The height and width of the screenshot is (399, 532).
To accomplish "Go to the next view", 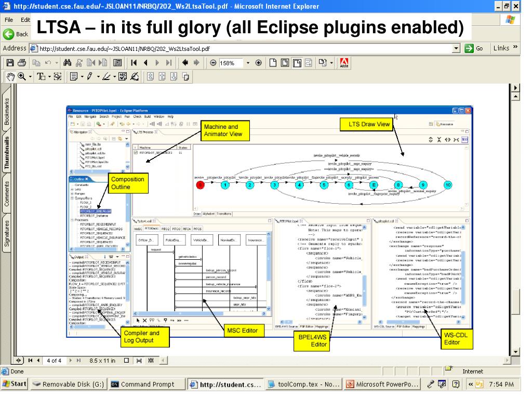I will (x=197, y=63).
